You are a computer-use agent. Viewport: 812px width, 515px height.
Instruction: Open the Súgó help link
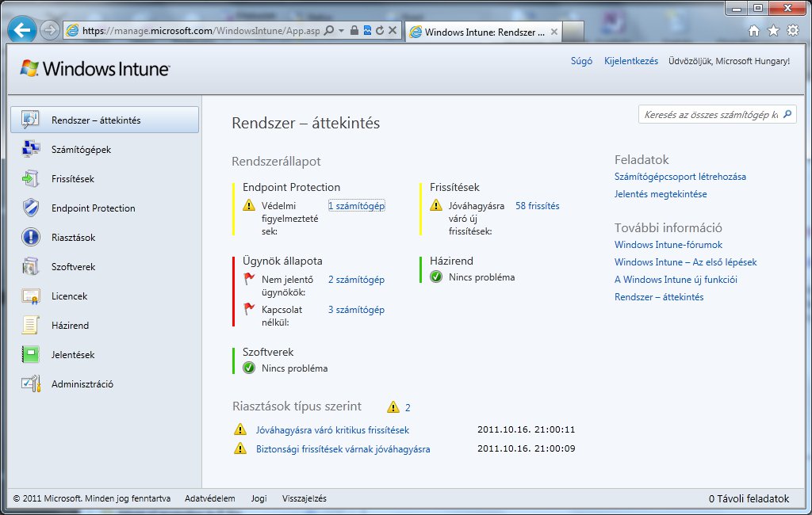(581, 61)
